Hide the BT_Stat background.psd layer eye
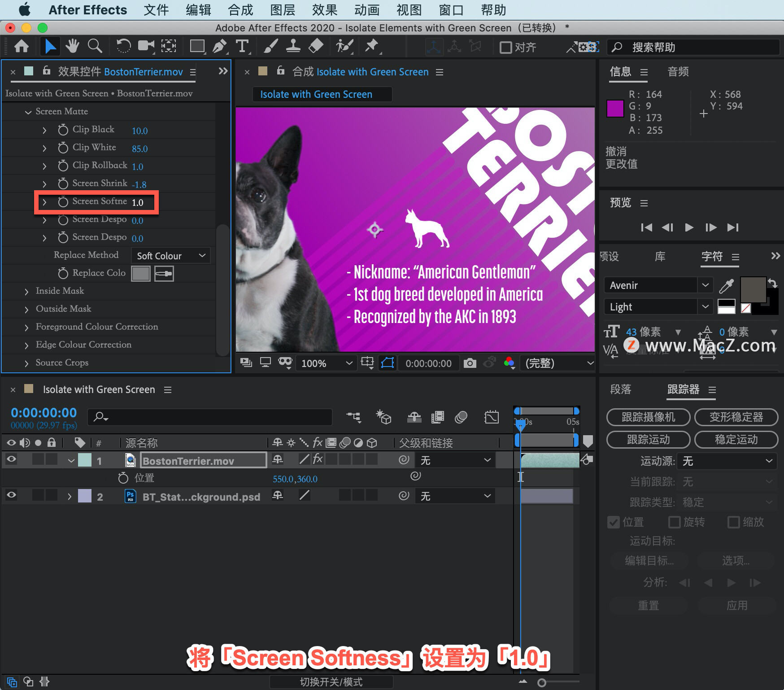The height and width of the screenshot is (690, 784). tap(11, 495)
